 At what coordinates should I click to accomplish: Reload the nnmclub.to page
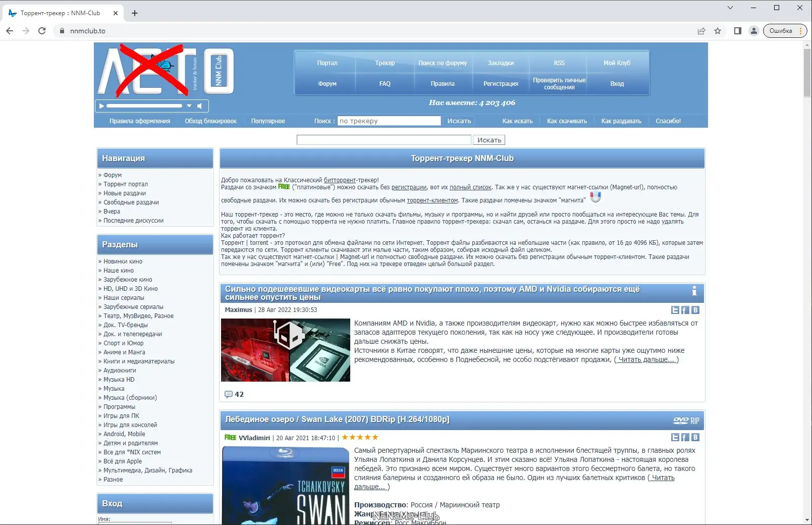(42, 31)
